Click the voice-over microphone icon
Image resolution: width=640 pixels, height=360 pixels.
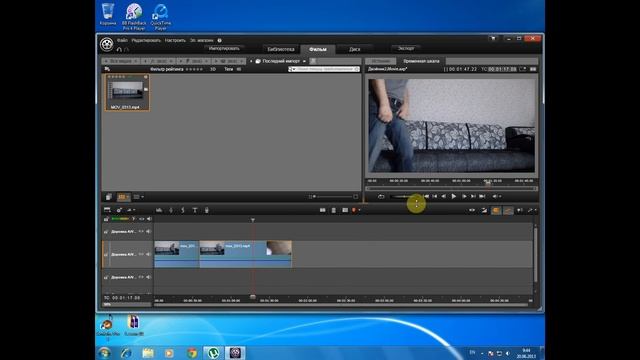tap(207, 210)
